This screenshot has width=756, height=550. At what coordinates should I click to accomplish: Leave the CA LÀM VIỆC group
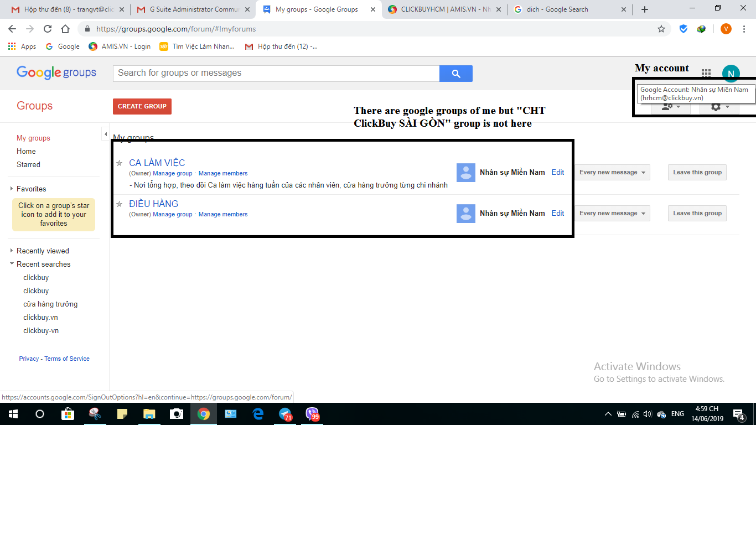tap(697, 173)
